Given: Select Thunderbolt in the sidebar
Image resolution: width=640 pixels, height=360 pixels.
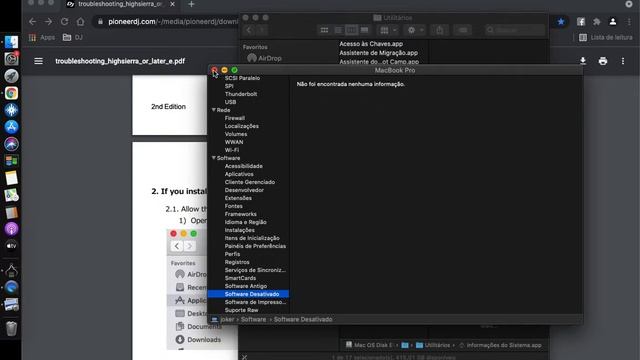Looking at the screenshot, I should pyautogui.click(x=241, y=94).
